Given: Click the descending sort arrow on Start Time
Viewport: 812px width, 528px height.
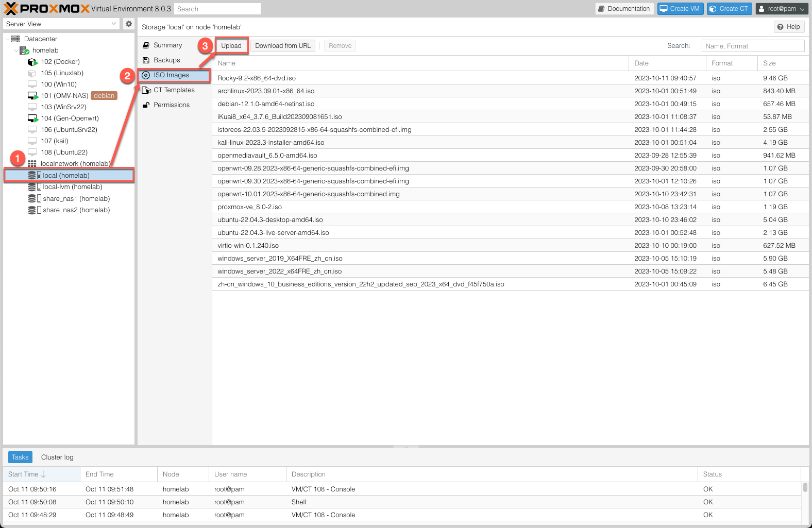Looking at the screenshot, I should [x=43, y=474].
